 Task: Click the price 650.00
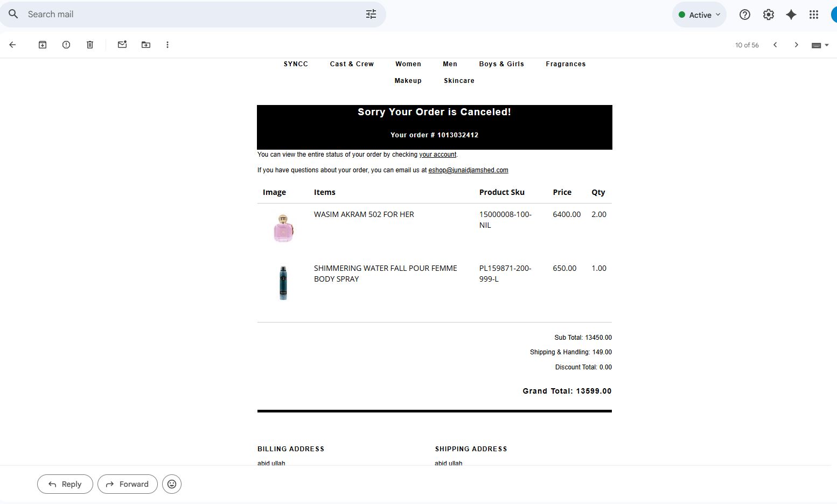(x=564, y=268)
